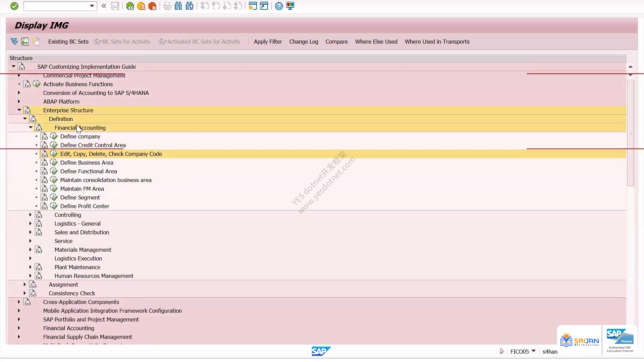The image size is (644, 362).
Task: Click the red Cancel icon
Action: [x=152, y=6]
